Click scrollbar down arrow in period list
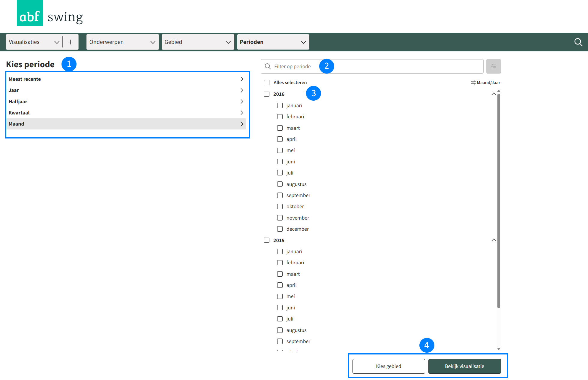 (499, 349)
